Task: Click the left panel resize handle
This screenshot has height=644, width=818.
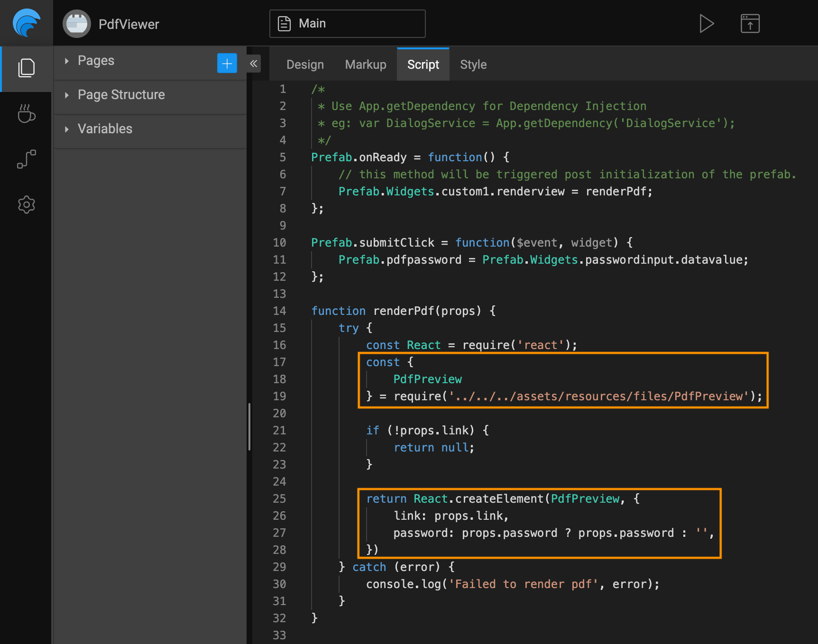Action: tap(249, 427)
